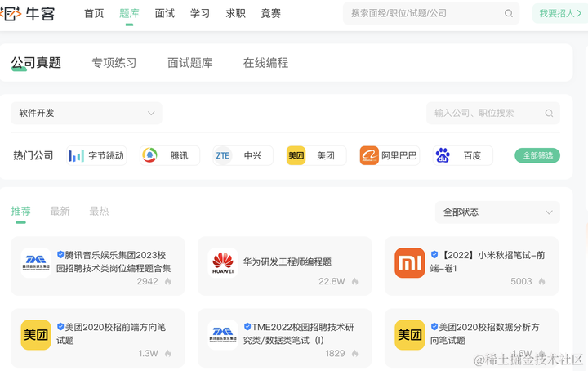Click verified badge on 小米秋招笔试 card
The height and width of the screenshot is (371, 588).
(x=434, y=255)
